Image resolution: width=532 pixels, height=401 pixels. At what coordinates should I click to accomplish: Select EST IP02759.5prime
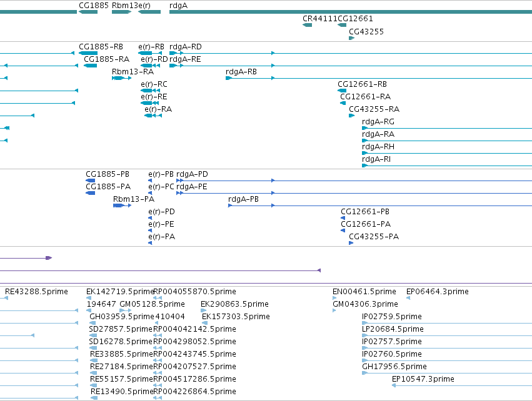click(x=392, y=317)
